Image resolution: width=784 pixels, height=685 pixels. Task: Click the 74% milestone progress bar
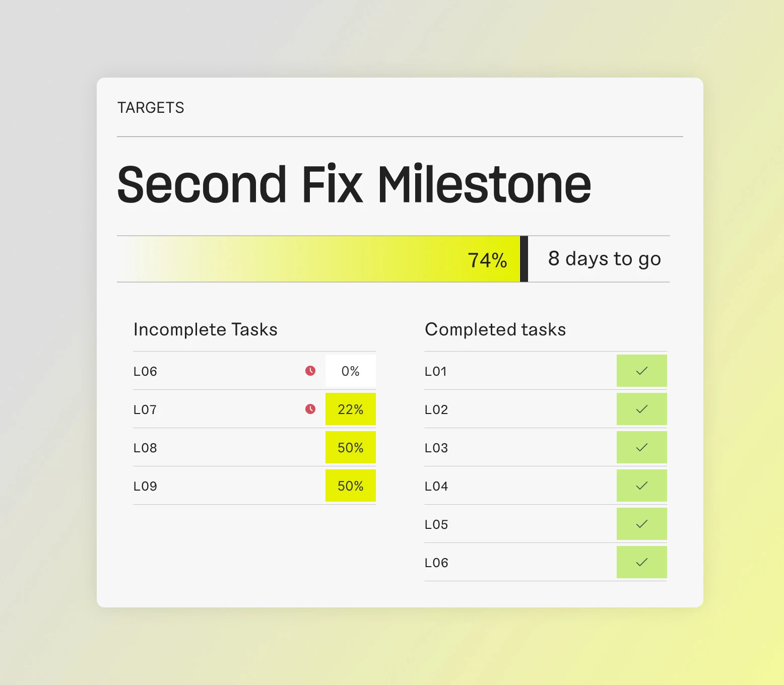[318, 259]
